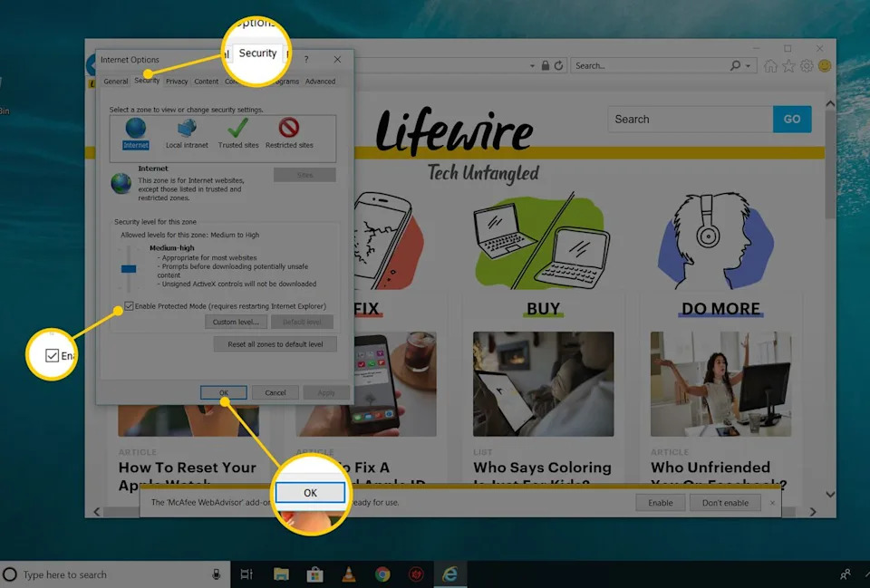Click the security level slider handle
Viewport: 870px width, 588px height.
click(128, 269)
